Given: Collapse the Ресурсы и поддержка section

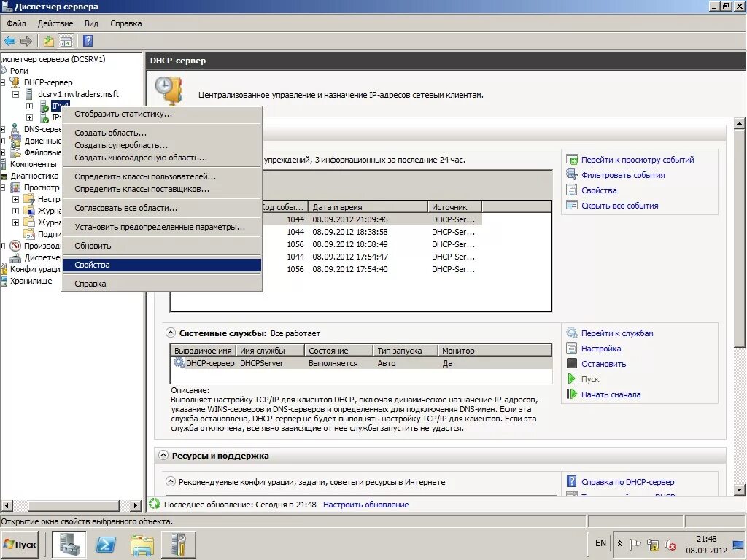Looking at the screenshot, I should 163,455.
